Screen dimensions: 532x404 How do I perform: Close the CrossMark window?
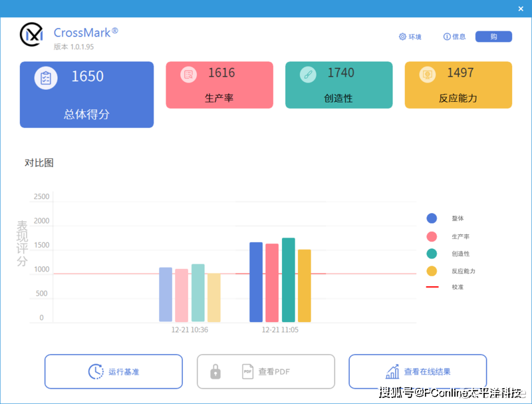coord(521,9)
